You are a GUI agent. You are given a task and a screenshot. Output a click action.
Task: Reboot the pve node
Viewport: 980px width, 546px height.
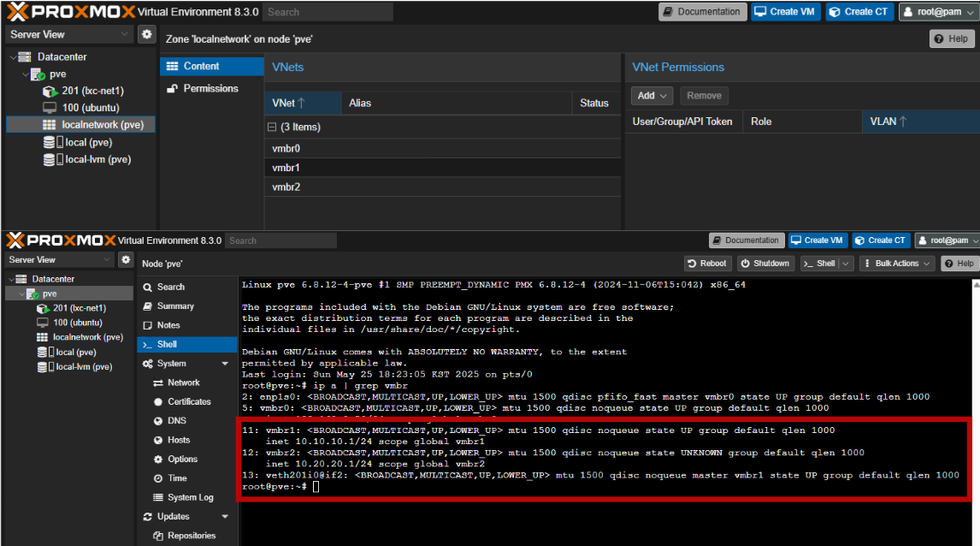coord(707,264)
